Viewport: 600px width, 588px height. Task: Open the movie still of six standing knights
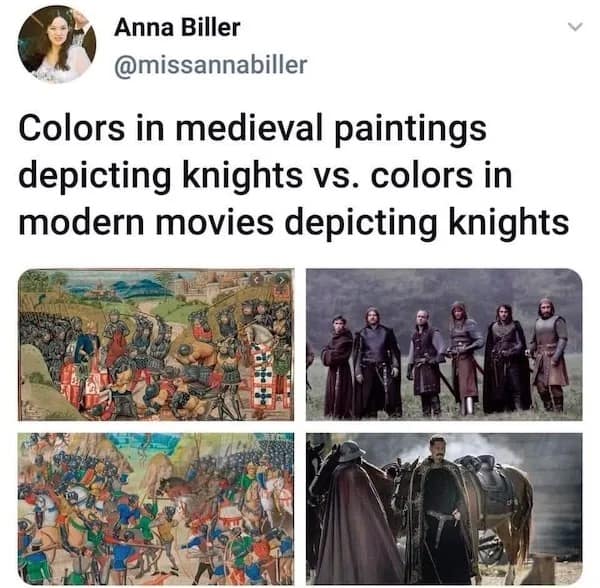click(x=444, y=345)
